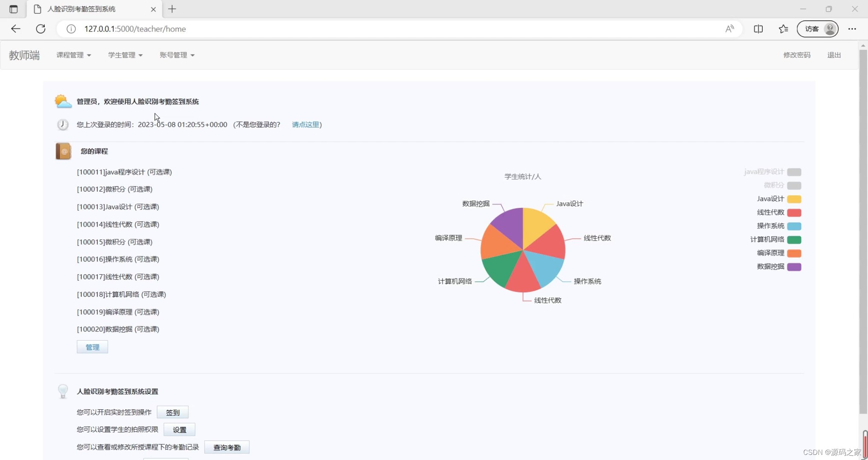Image resolution: width=868 pixels, height=460 pixels.
Task: Reload the page with refresh icon
Action: point(41,29)
